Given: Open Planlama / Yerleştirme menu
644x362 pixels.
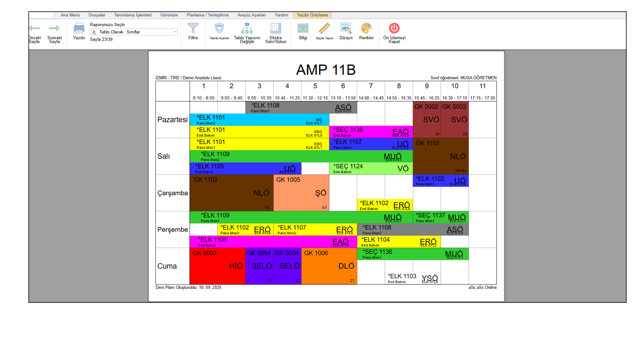Looking at the screenshot, I should click(208, 15).
